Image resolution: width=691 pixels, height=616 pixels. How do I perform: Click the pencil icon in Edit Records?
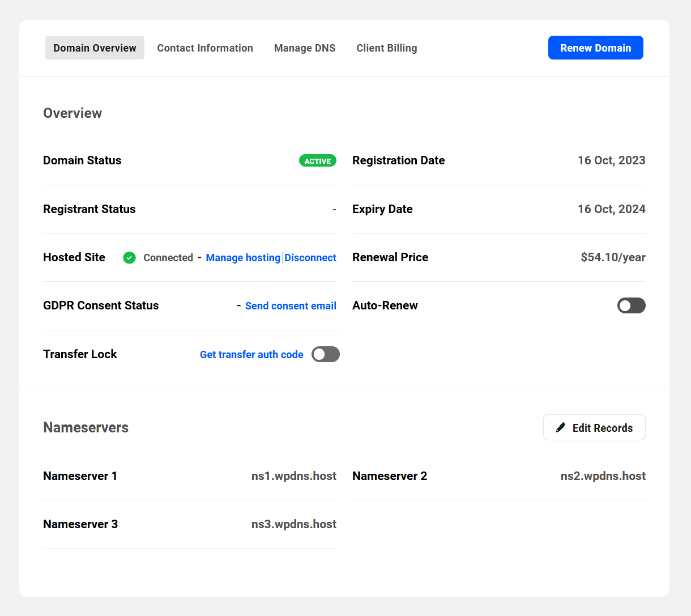click(561, 427)
